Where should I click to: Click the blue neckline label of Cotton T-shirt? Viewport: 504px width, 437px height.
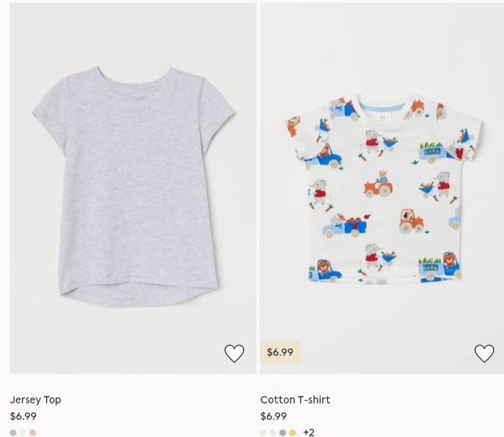click(382, 107)
